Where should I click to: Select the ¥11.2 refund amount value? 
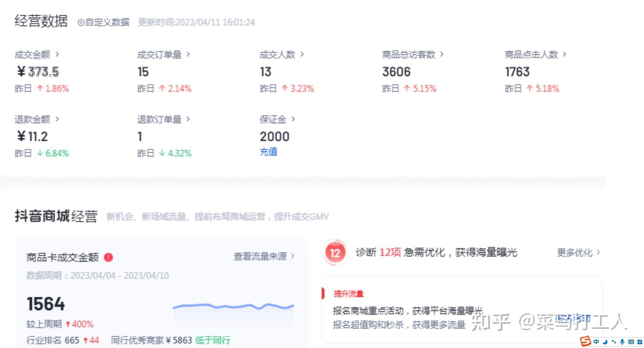click(x=32, y=136)
